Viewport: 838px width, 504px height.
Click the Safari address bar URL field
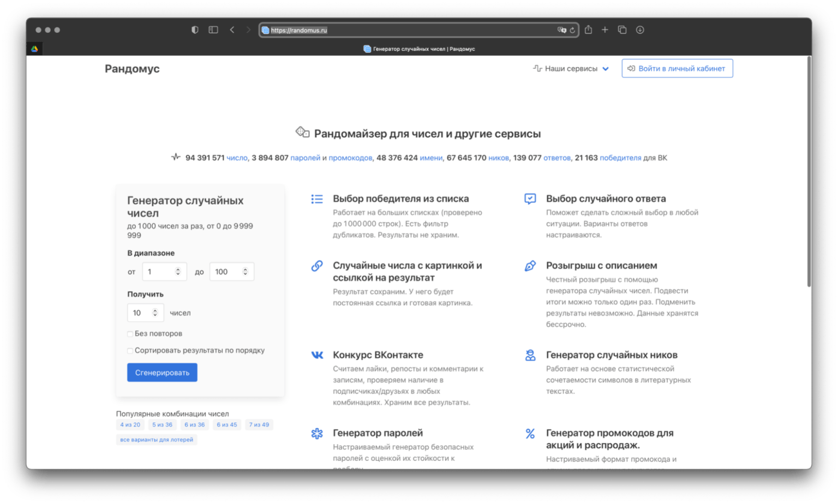pyautogui.click(x=419, y=30)
